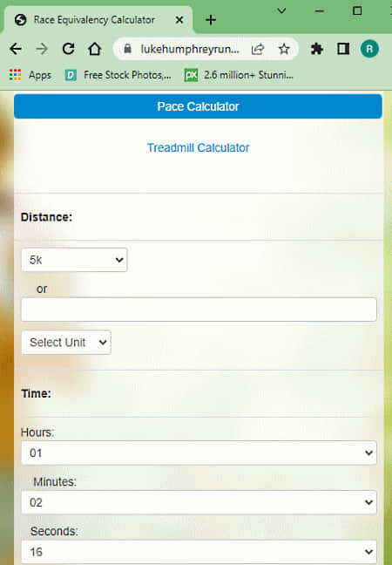
Task: Expand the Minutes dropdown showing 02
Action: (199, 502)
